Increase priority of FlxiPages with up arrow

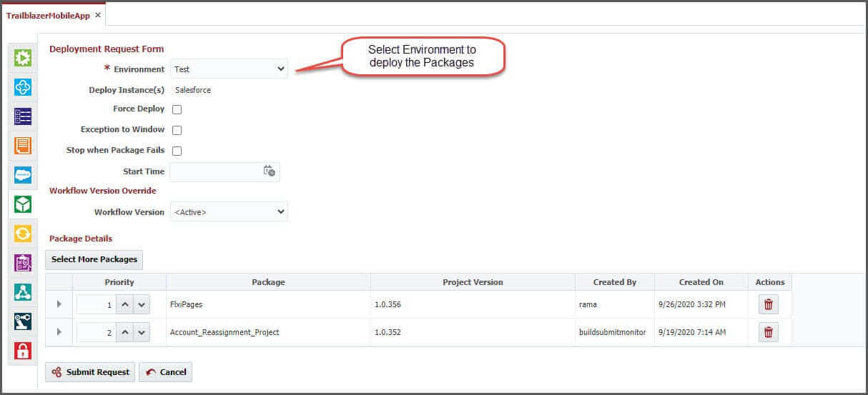(124, 305)
